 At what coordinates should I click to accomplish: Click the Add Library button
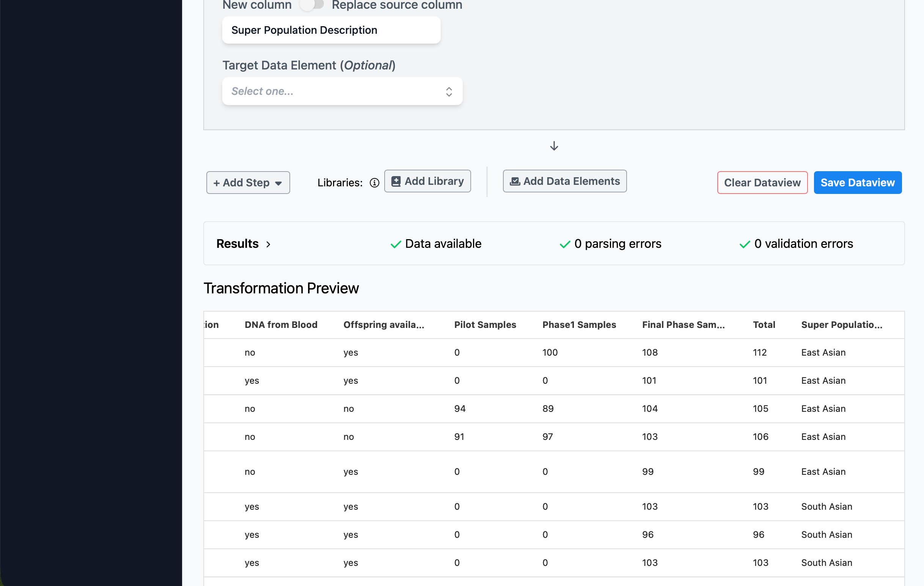(427, 181)
